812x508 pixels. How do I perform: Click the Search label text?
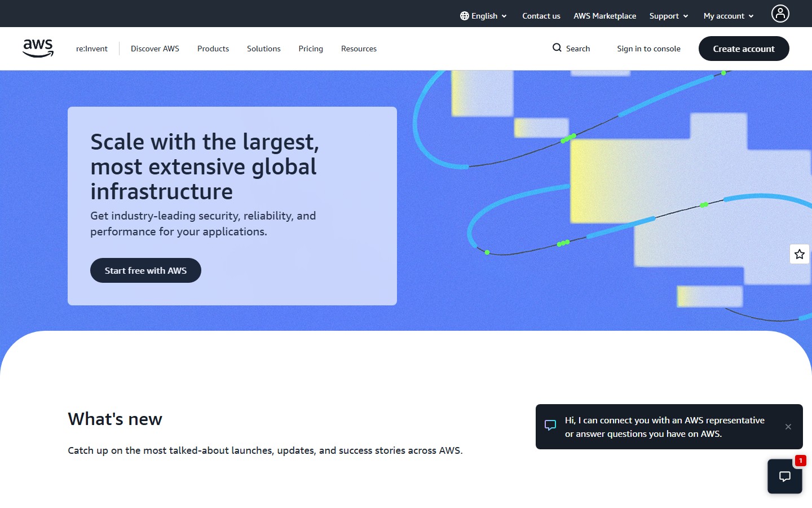[578, 49]
